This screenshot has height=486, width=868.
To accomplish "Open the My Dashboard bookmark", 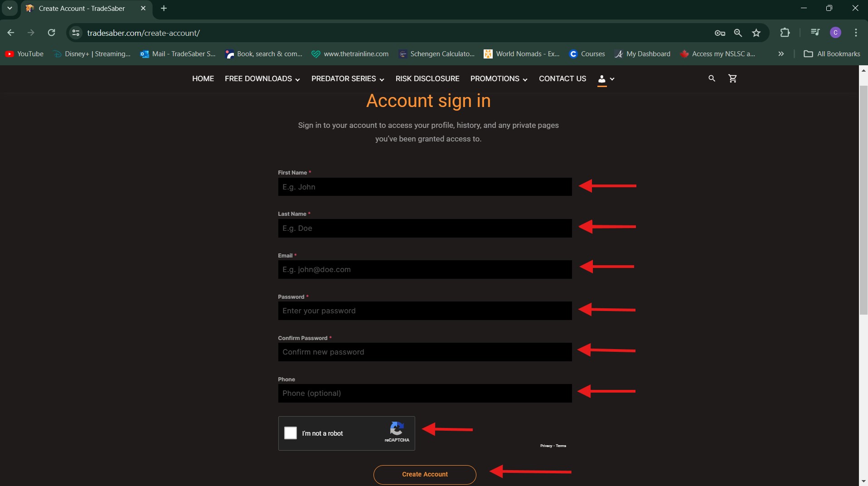I will 648,54.
